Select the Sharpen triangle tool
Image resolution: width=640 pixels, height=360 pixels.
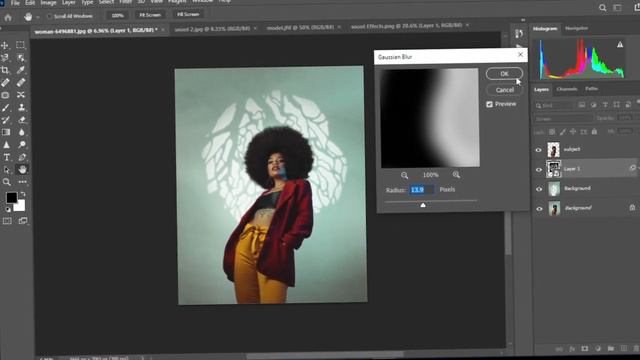pos(6,145)
